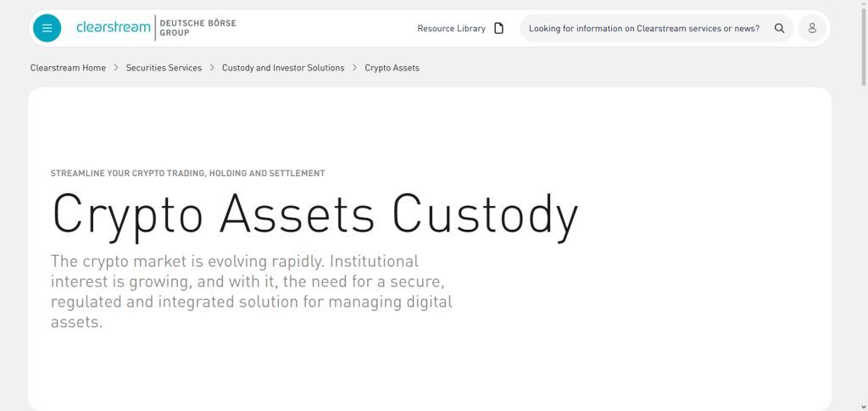This screenshot has width=868, height=411.
Task: Open the Resource Library link
Action: click(451, 28)
